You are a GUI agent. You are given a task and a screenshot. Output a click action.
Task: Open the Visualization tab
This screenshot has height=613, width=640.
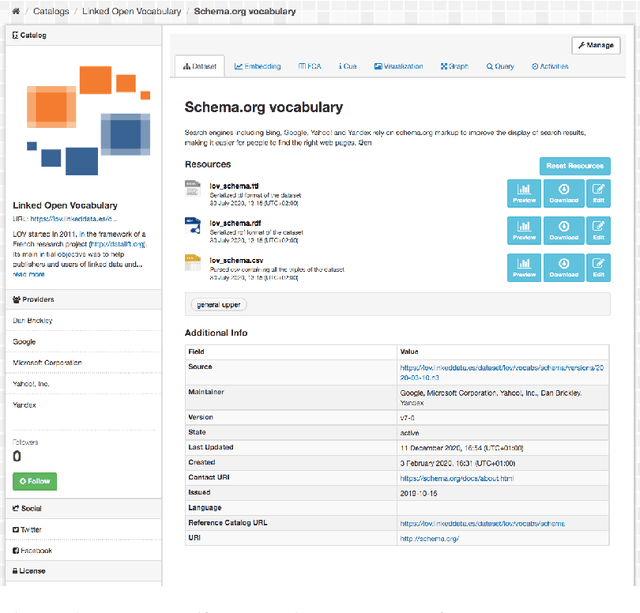coord(398,66)
